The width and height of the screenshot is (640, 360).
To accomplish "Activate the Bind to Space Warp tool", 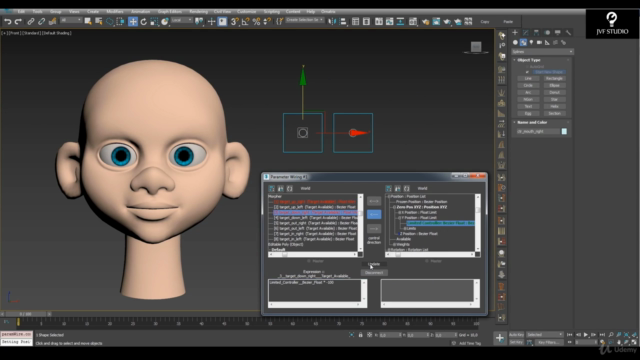I will [52, 21].
